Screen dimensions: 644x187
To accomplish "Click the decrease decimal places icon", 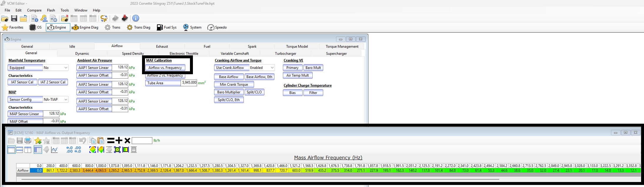I will point(78,150).
